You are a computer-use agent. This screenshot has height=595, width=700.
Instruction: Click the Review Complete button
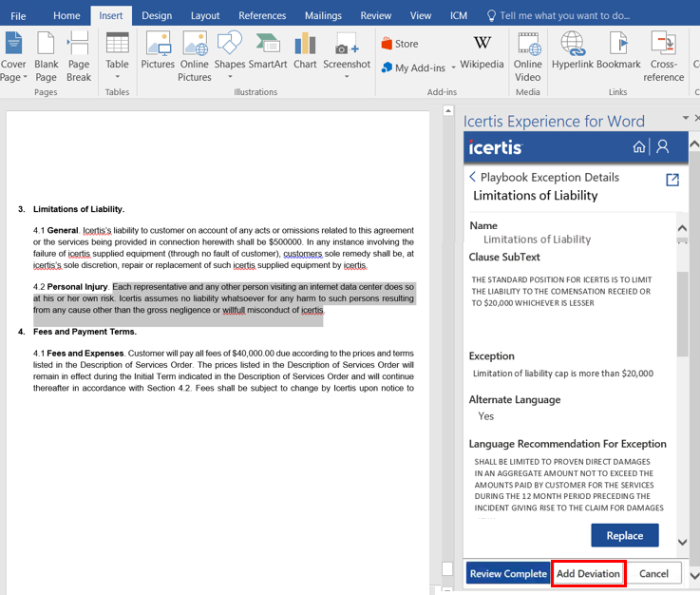(x=508, y=573)
